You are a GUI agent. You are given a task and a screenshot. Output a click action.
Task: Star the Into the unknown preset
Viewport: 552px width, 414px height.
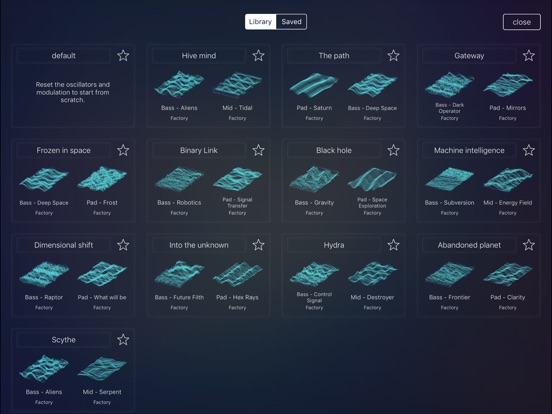tap(258, 245)
